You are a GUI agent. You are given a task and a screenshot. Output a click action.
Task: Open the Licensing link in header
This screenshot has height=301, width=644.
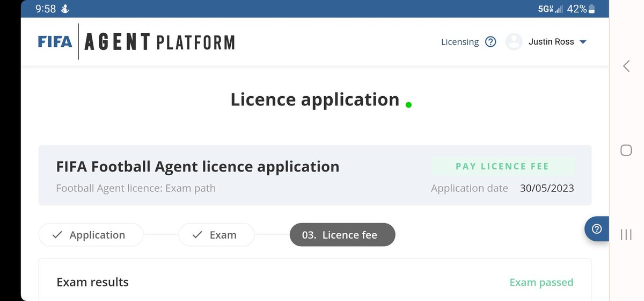click(x=460, y=42)
